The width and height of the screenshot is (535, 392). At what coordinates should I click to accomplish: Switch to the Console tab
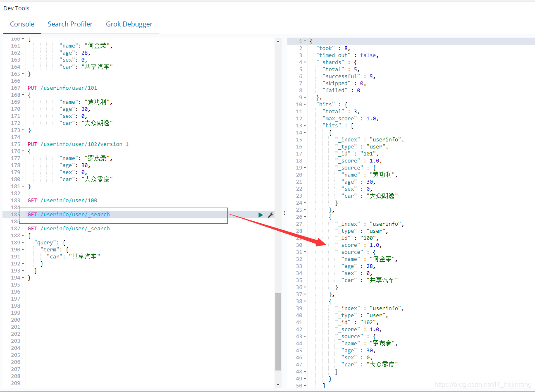(x=22, y=24)
